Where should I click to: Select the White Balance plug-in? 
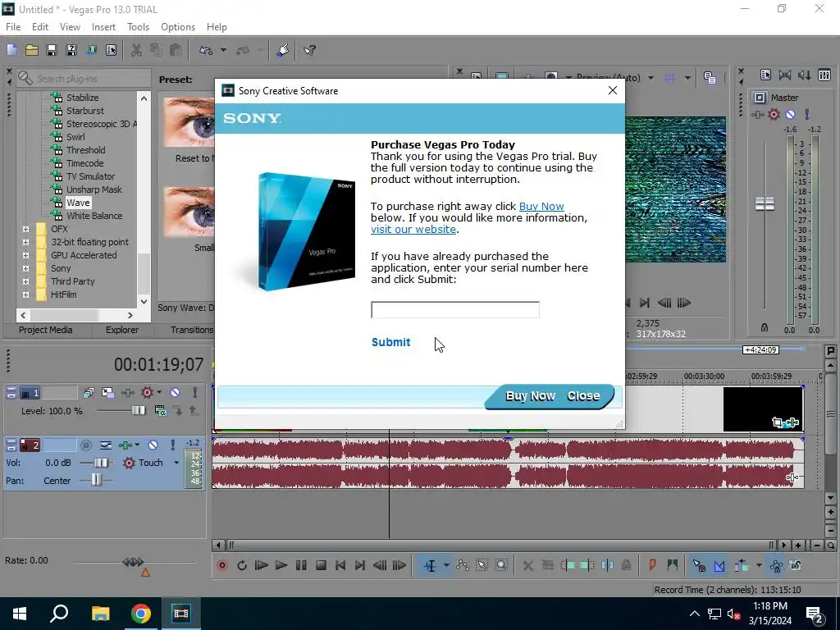pyautogui.click(x=94, y=216)
